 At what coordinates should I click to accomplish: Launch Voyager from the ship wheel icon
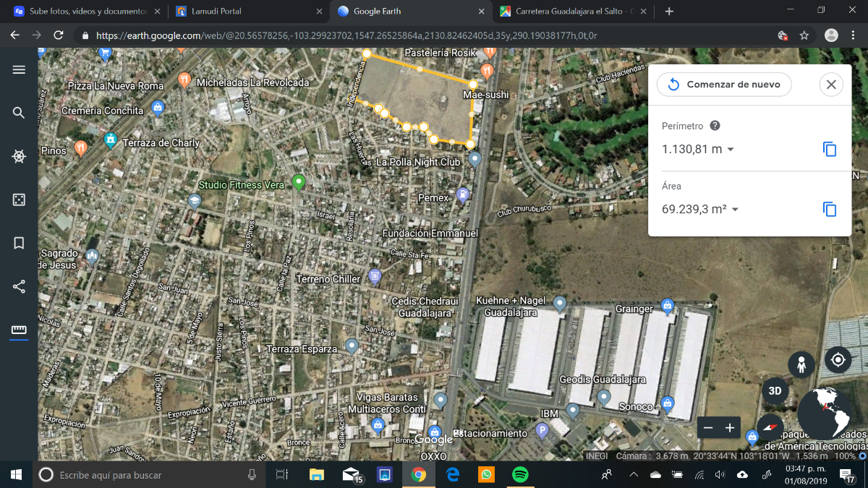click(x=19, y=156)
